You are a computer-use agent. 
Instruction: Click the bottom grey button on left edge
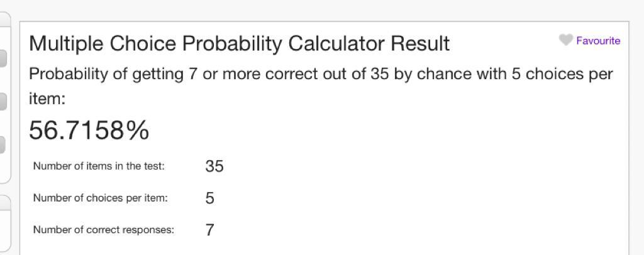pos(3,144)
